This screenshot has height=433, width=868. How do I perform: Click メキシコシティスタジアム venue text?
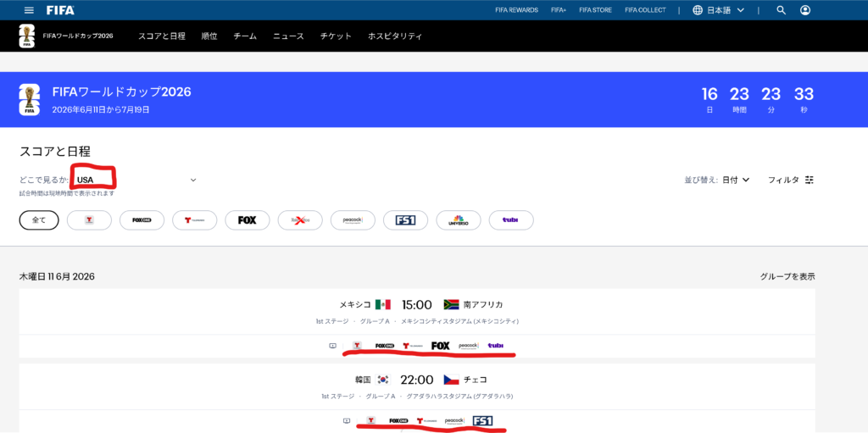[x=460, y=321]
